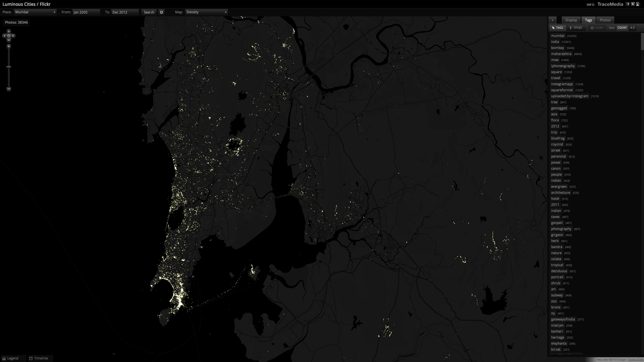Switch to the Photos tab
644x362 pixels.
click(x=605, y=20)
